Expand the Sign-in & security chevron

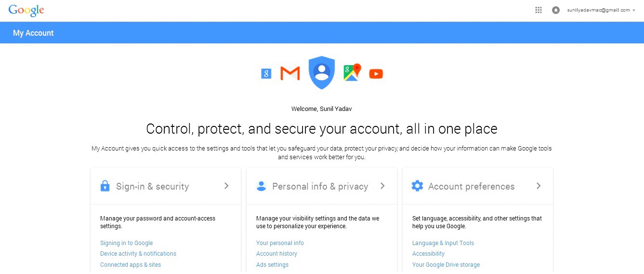pyautogui.click(x=226, y=186)
